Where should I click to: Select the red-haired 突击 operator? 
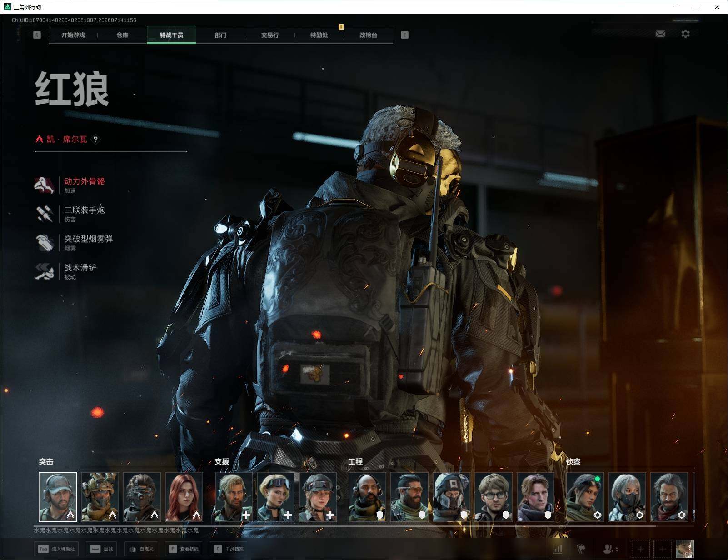point(184,497)
